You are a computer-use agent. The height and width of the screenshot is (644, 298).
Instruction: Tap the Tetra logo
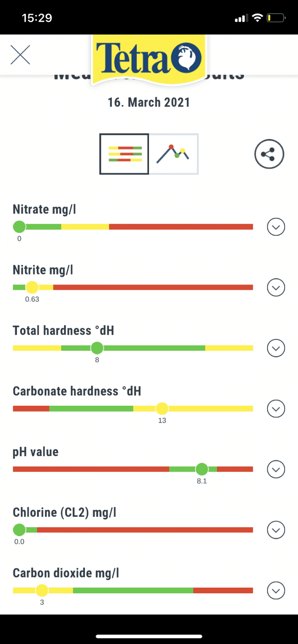tap(149, 59)
